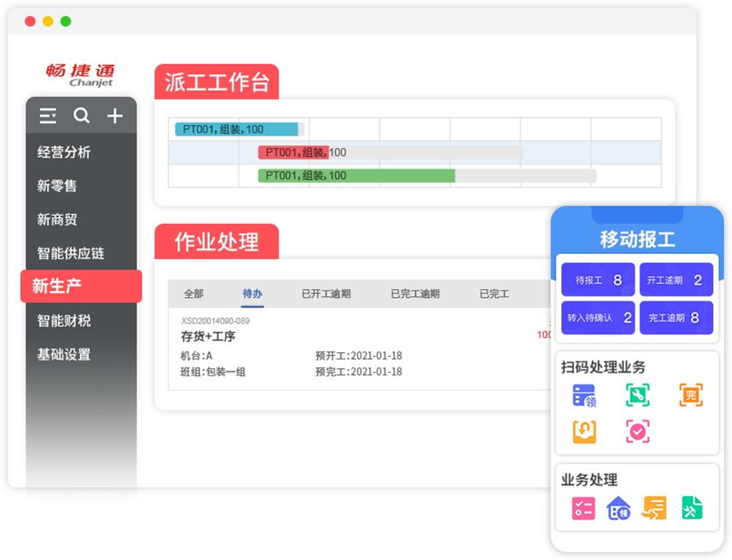This screenshot has height=560, width=732.
Task: Open 经营分析 in the sidebar
Action: 64,152
